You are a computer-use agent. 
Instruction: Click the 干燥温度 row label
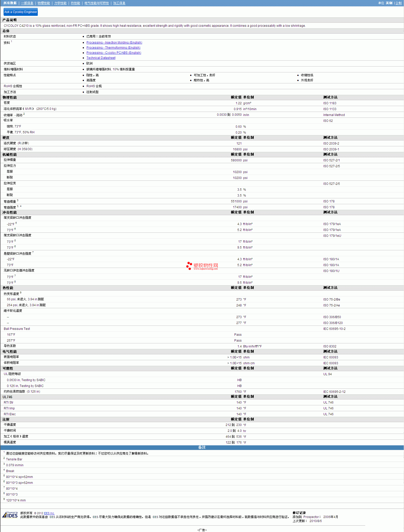pos(10,425)
